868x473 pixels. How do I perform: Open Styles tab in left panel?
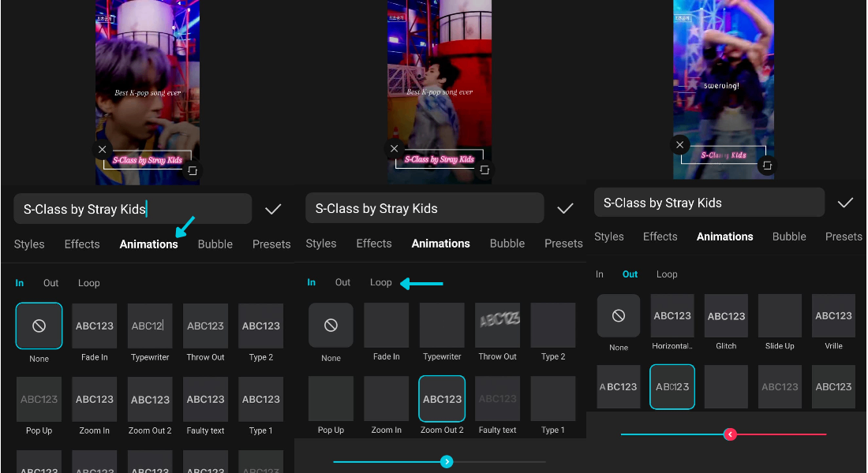[28, 244]
